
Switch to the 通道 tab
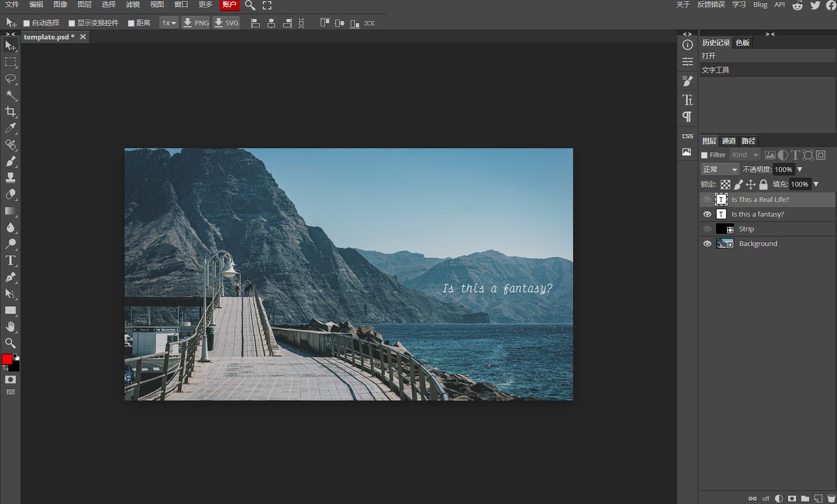[x=728, y=141]
